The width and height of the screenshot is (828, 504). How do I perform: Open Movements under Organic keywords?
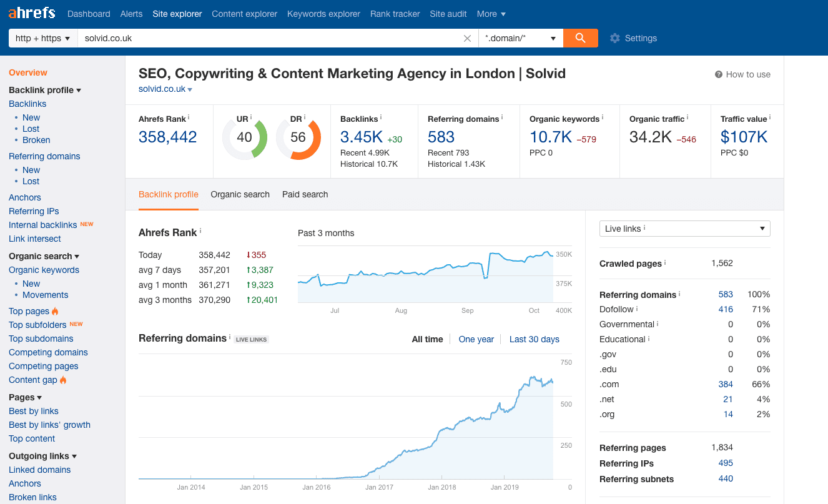click(x=46, y=295)
